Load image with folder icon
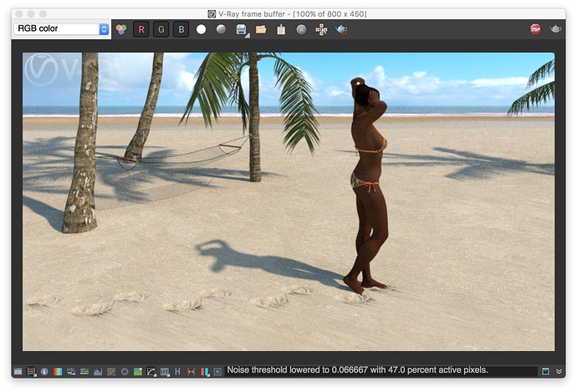Screen dimensions: 577x392 [261, 29]
